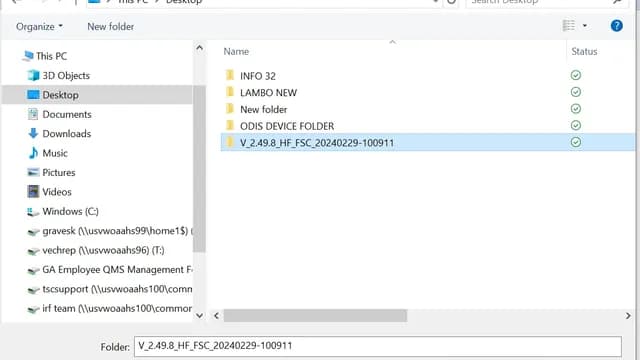Sort by Name column header
Screen dimensions: 640x360
(x=236, y=51)
